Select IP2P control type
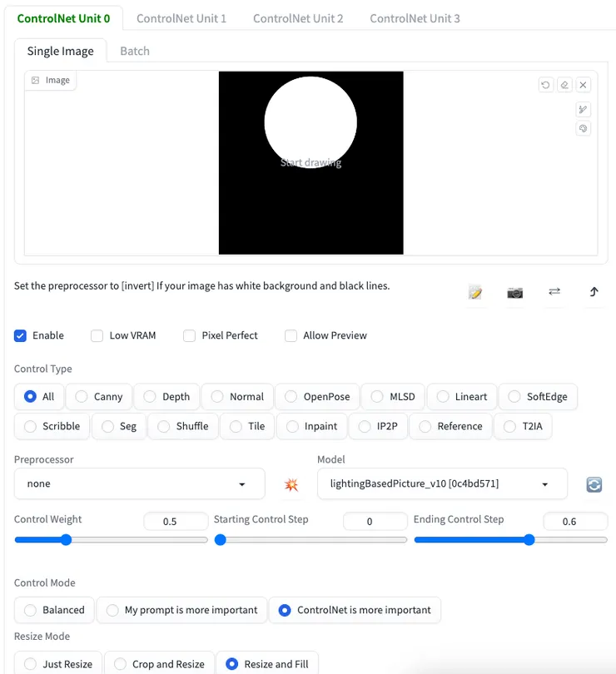 378,426
